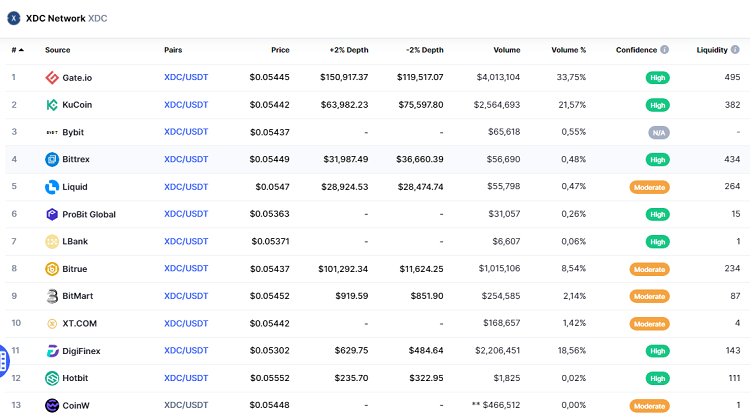Click the Hotbit exchange logo icon
Viewport: 750px width, 416px height.
pyautogui.click(x=52, y=378)
